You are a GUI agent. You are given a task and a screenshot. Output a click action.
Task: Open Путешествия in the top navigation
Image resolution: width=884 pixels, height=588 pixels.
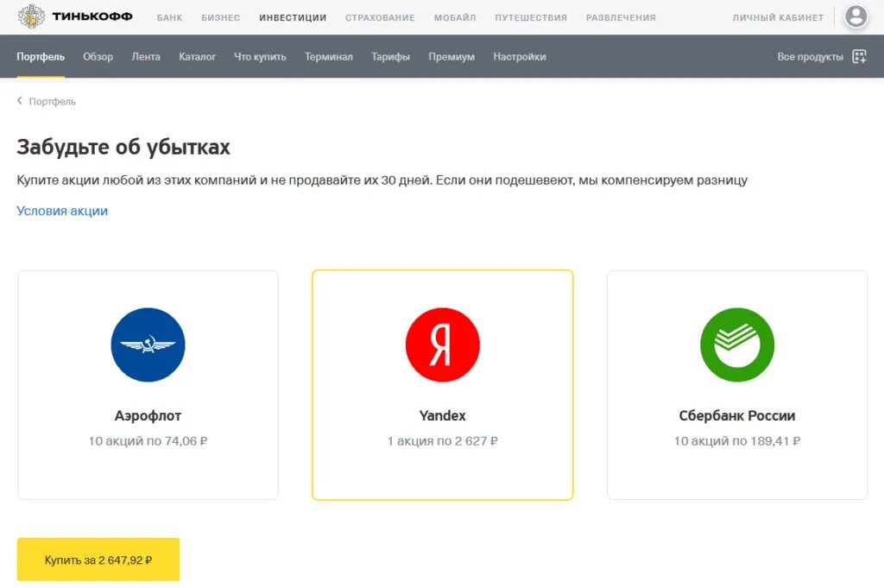click(x=531, y=17)
